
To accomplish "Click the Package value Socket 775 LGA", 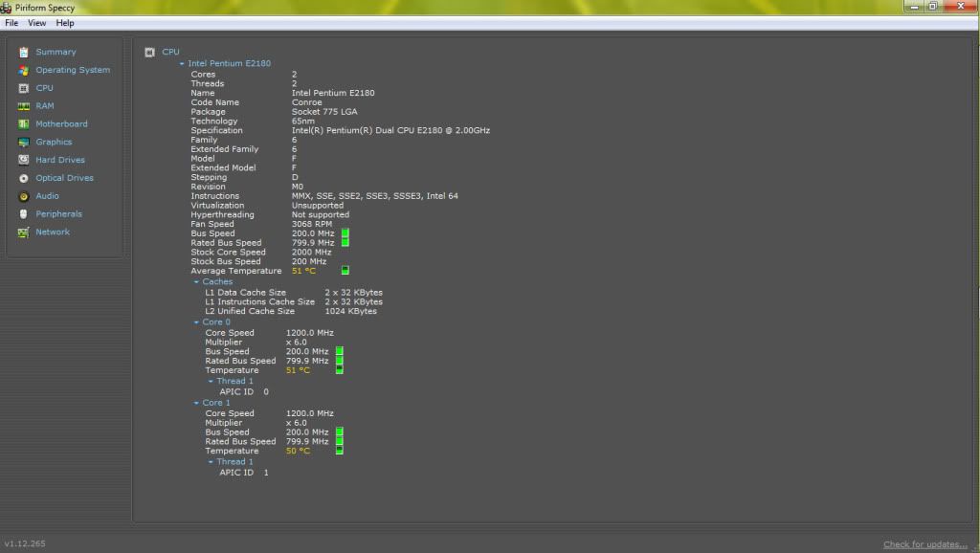I will point(324,112).
